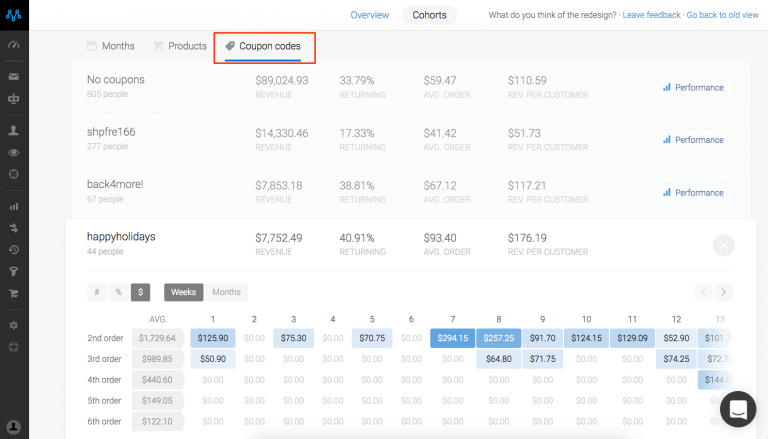Click the Leave feedback link

click(651, 15)
